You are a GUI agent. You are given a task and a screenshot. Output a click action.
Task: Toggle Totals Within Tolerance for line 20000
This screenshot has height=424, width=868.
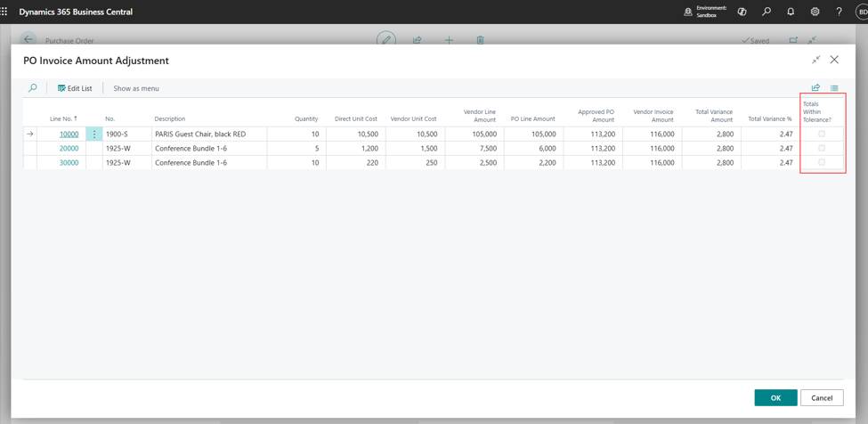coord(822,148)
